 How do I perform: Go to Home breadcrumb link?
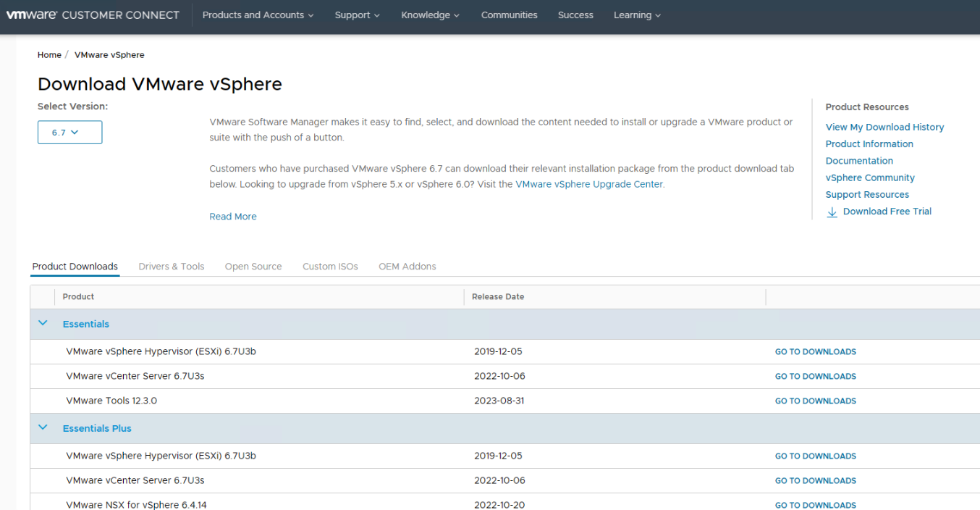pyautogui.click(x=49, y=55)
